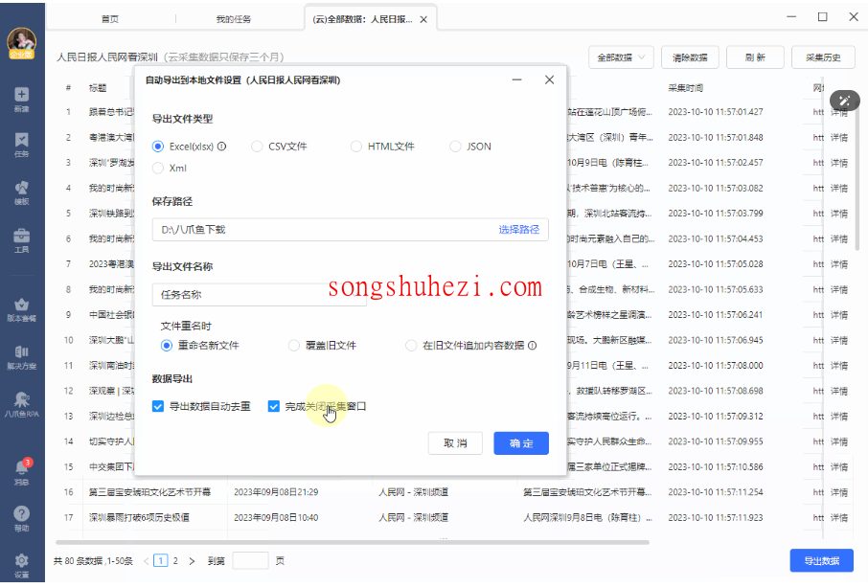
Task: Open 详情 link in row 17
Action: [x=838, y=518]
